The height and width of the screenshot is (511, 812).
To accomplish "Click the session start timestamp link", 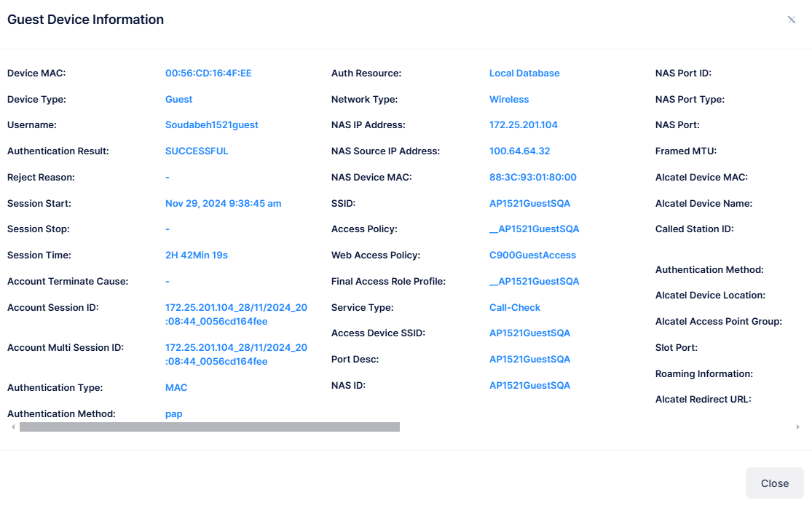I will click(x=223, y=203).
